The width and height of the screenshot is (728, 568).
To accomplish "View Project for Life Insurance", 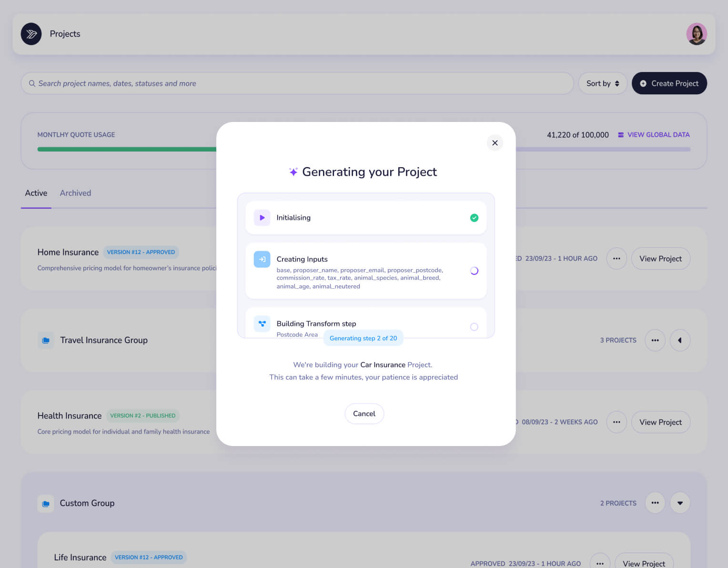I will [644, 563].
